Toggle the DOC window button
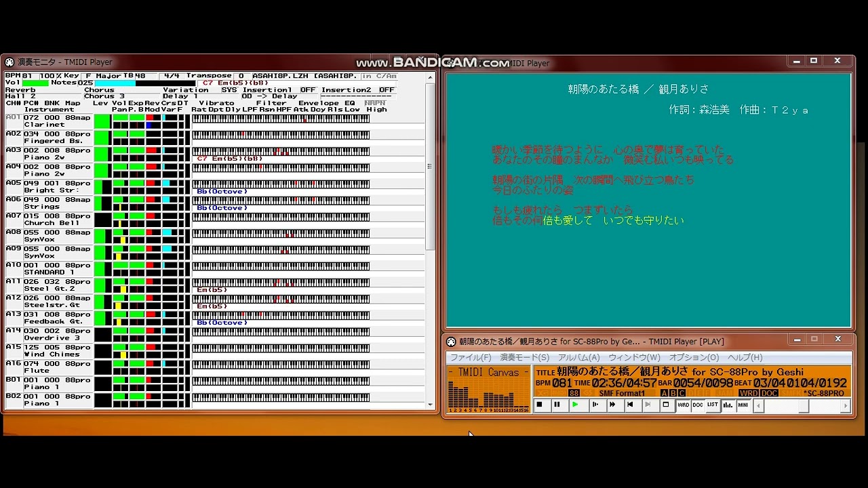This screenshot has height=488, width=868. point(698,405)
